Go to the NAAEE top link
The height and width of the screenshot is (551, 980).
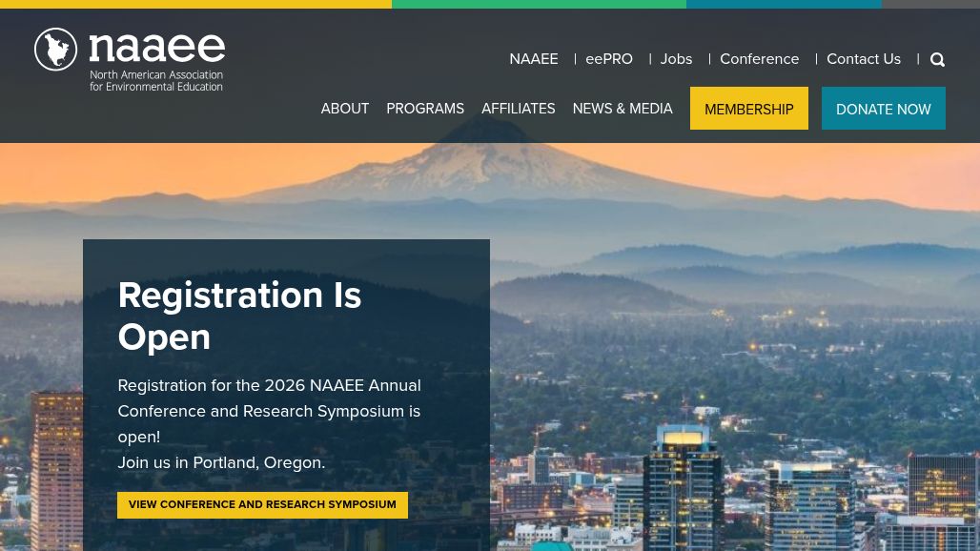coord(534,59)
